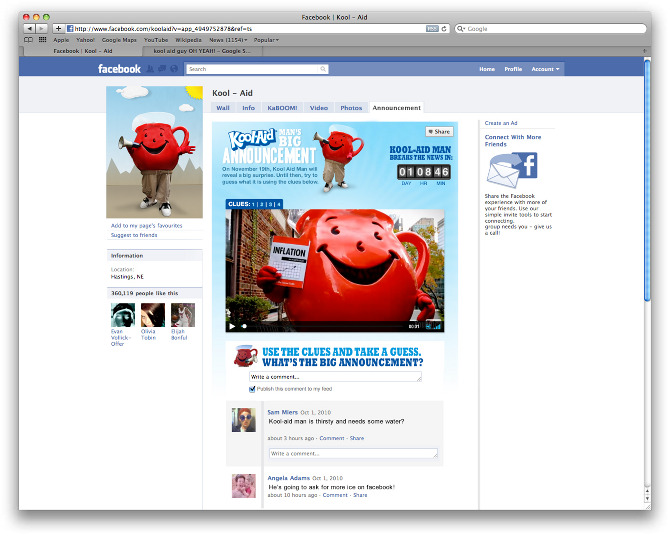Click Comment under Angela Adams post
The height and width of the screenshot is (536, 670).
[335, 495]
